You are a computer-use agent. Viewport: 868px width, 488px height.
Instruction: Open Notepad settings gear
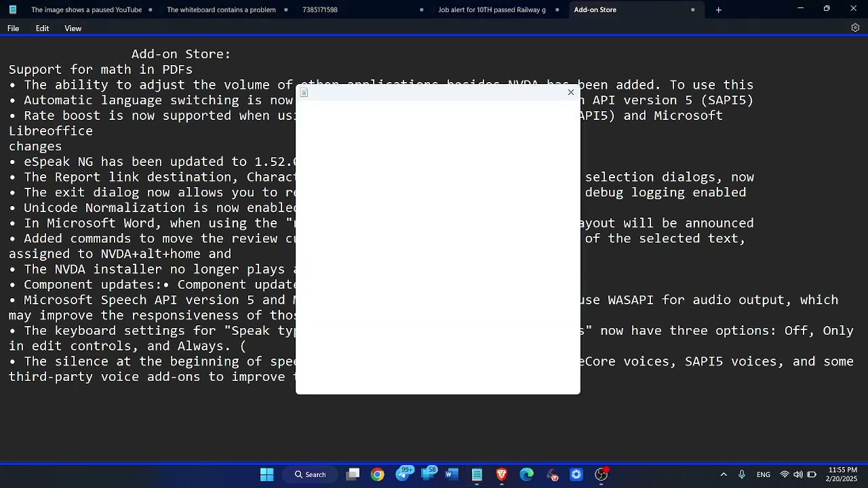pyautogui.click(x=855, y=28)
